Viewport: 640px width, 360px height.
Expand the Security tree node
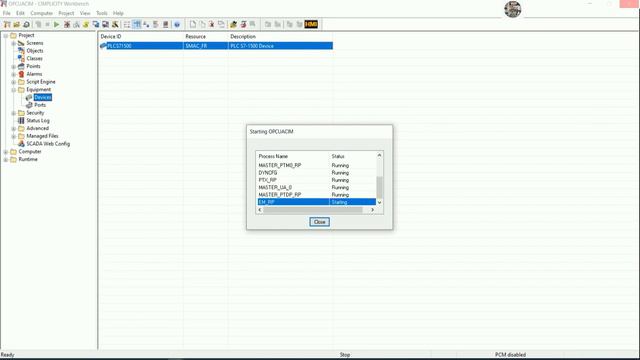(x=13, y=113)
